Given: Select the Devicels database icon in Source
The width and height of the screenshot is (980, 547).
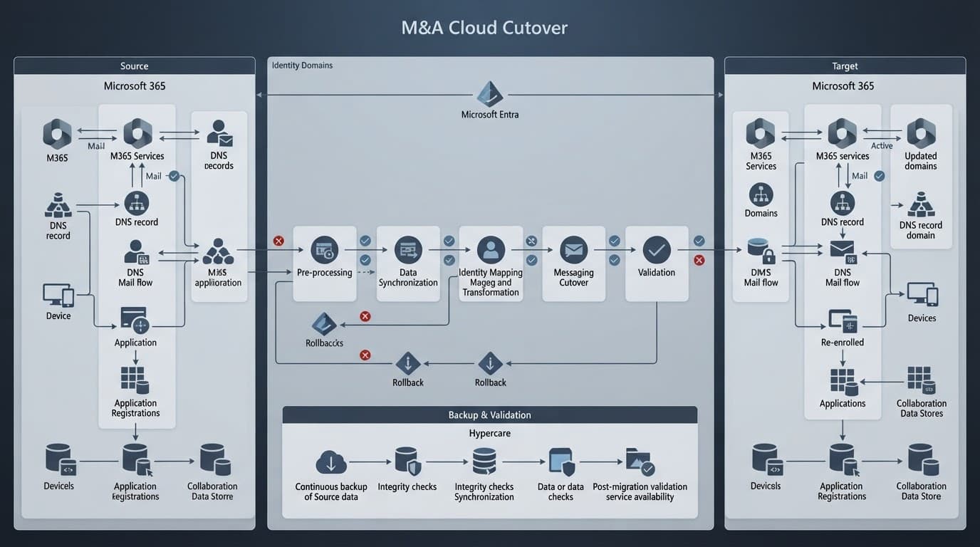Looking at the screenshot, I should coord(60,459).
